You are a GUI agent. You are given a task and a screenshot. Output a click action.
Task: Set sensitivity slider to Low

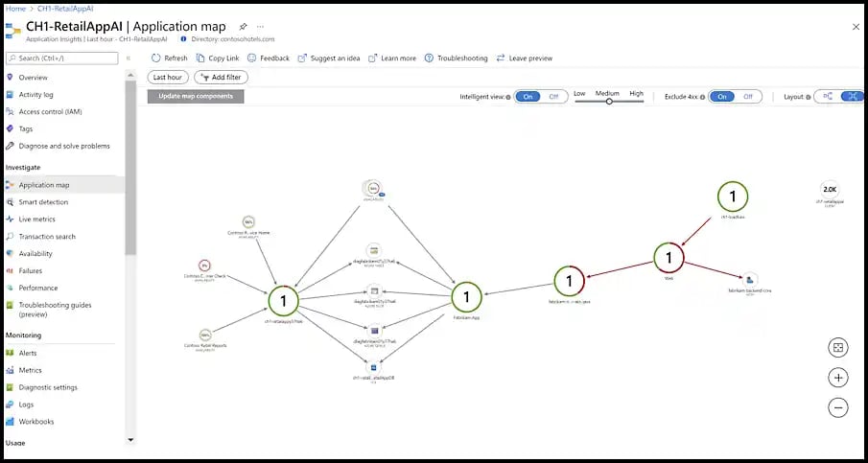click(x=579, y=94)
